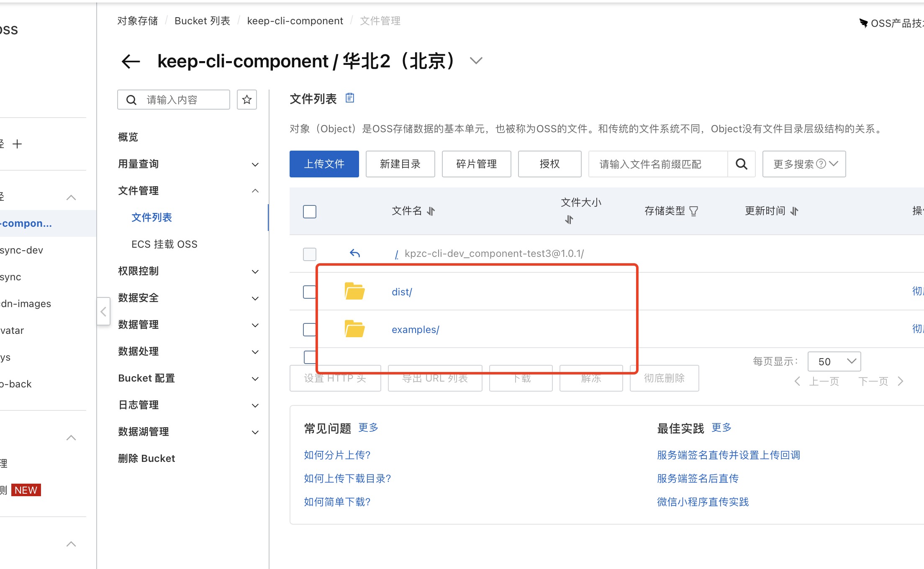This screenshot has width=924, height=569.
Task: Open the examples/ folder link
Action: [416, 330]
